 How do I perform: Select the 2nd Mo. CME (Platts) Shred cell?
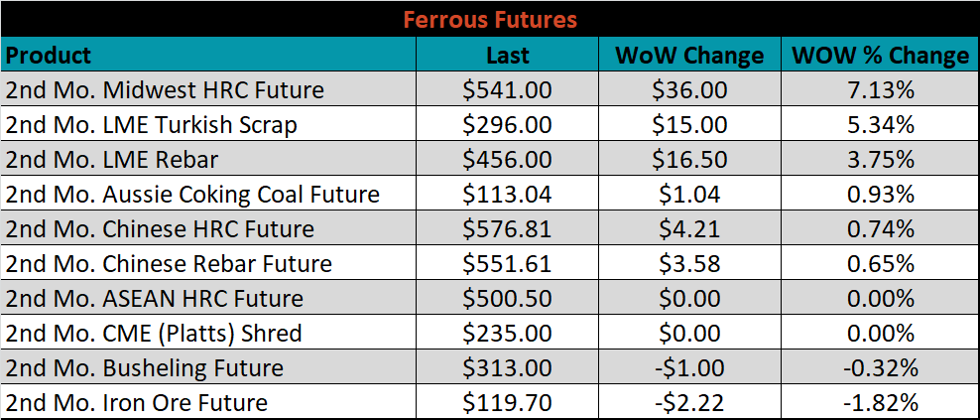[208, 333]
